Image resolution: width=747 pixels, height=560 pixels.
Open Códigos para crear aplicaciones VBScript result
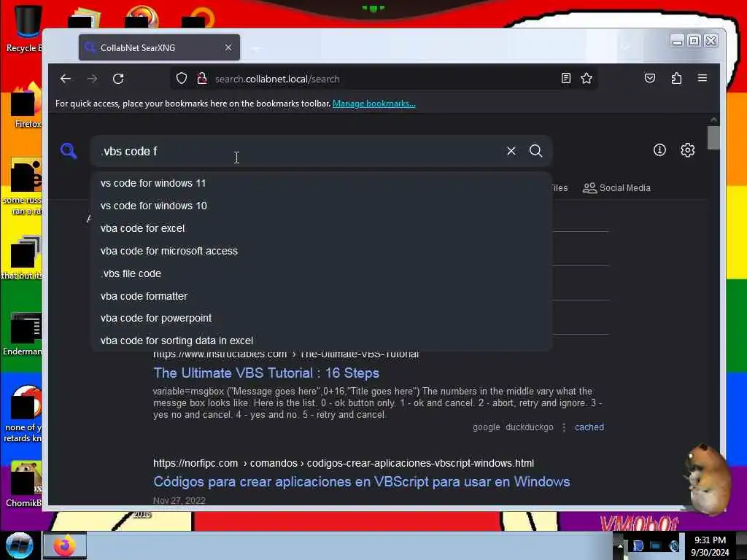tap(362, 482)
